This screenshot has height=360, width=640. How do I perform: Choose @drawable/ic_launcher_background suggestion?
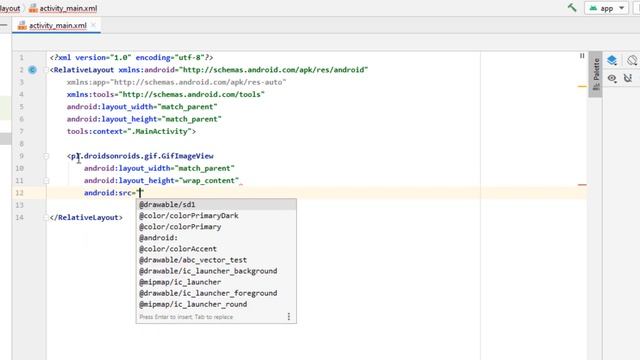tap(216, 271)
